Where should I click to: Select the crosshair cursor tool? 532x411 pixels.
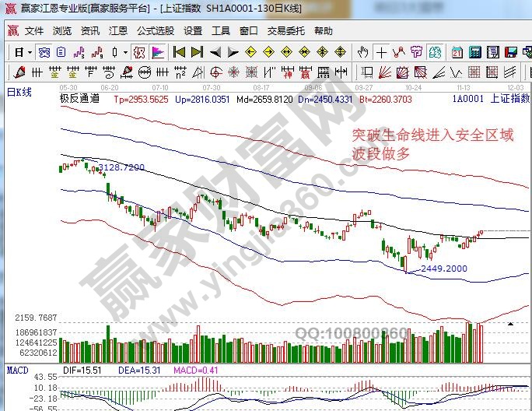(381, 52)
